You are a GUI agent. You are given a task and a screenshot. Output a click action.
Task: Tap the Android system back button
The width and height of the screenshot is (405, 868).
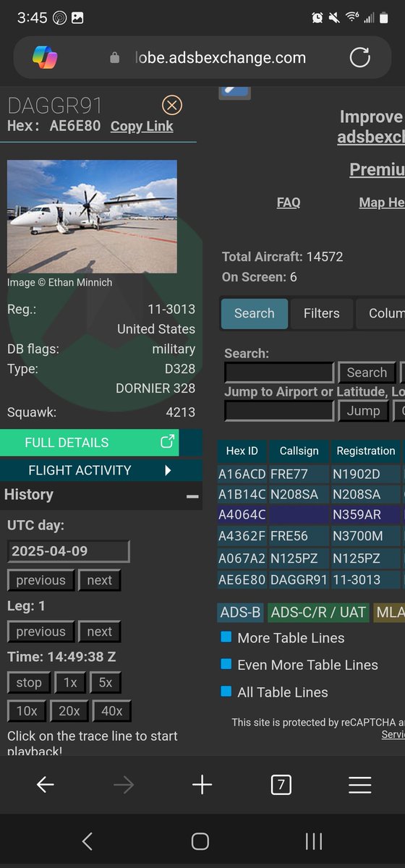pyautogui.click(x=88, y=841)
